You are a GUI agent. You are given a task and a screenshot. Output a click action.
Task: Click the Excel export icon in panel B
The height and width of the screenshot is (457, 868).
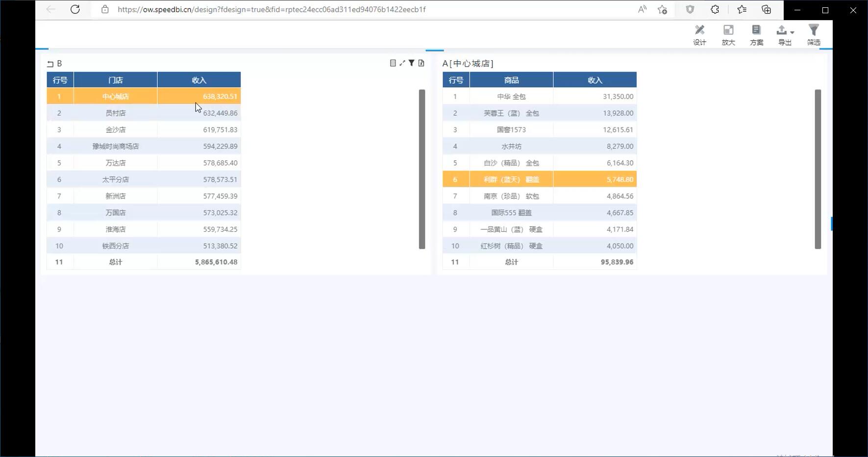point(421,63)
